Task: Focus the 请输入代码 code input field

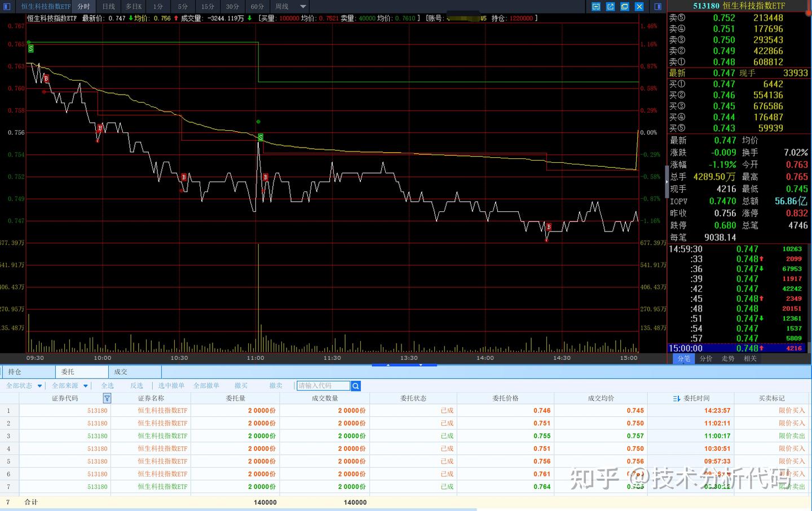Action: 324,386
